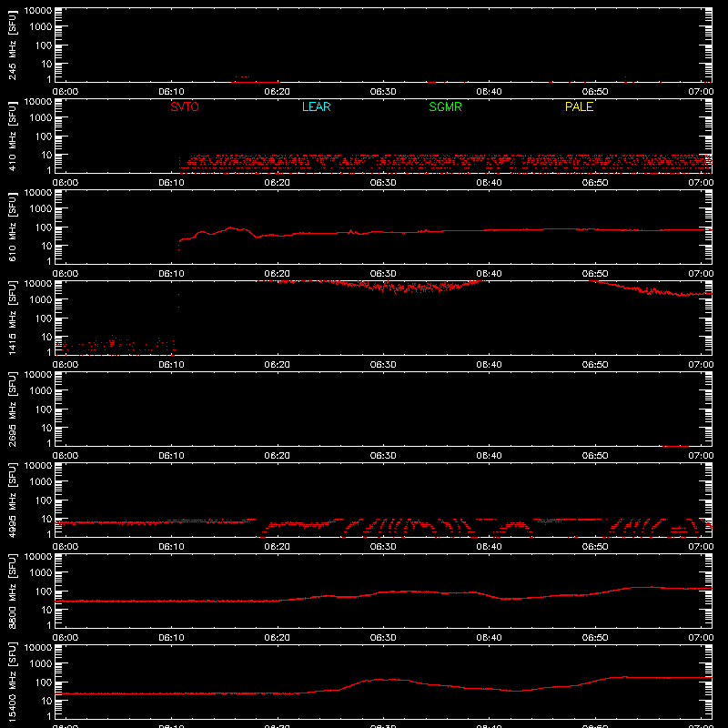The height and width of the screenshot is (728, 728).
Task: Click the cyan LEAR station label
Action: coord(316,106)
